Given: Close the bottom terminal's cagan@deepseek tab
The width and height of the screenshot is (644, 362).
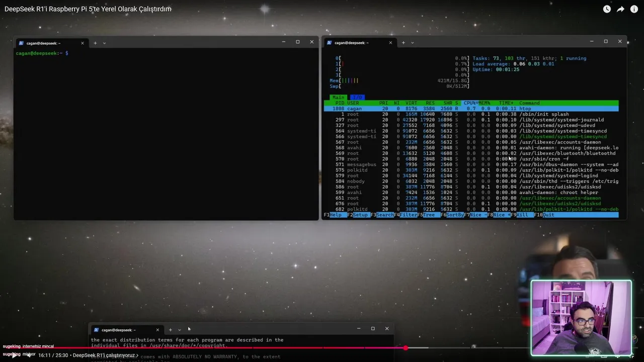Looking at the screenshot, I should [157, 330].
